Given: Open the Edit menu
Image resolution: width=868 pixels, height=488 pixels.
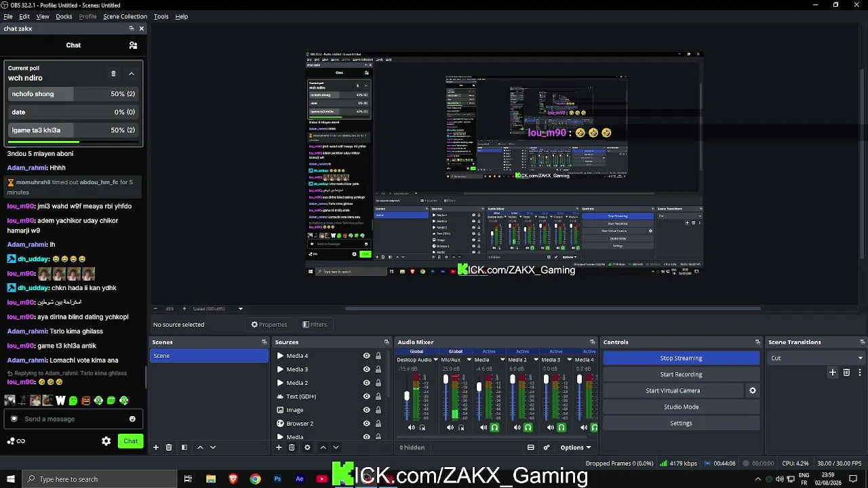Looking at the screenshot, I should 24,16.
